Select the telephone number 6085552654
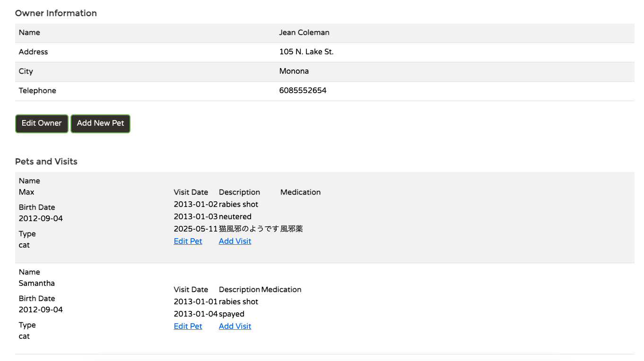 pos(303,91)
